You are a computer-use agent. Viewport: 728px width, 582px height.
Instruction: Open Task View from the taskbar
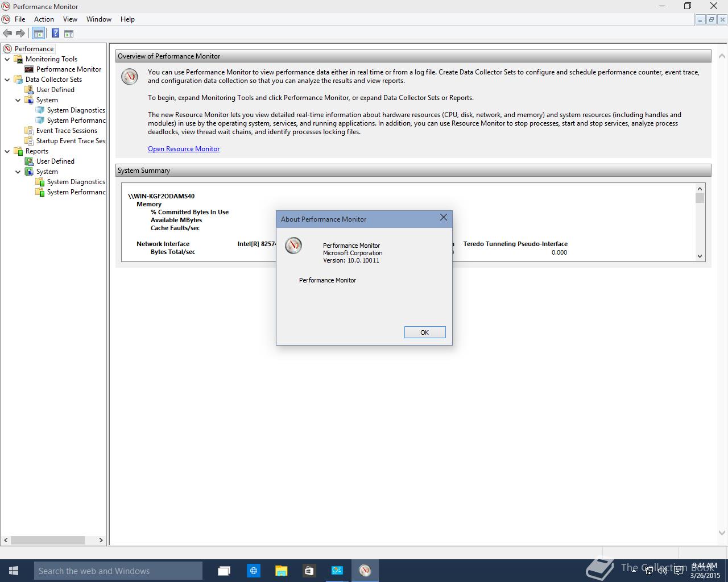tap(224, 571)
